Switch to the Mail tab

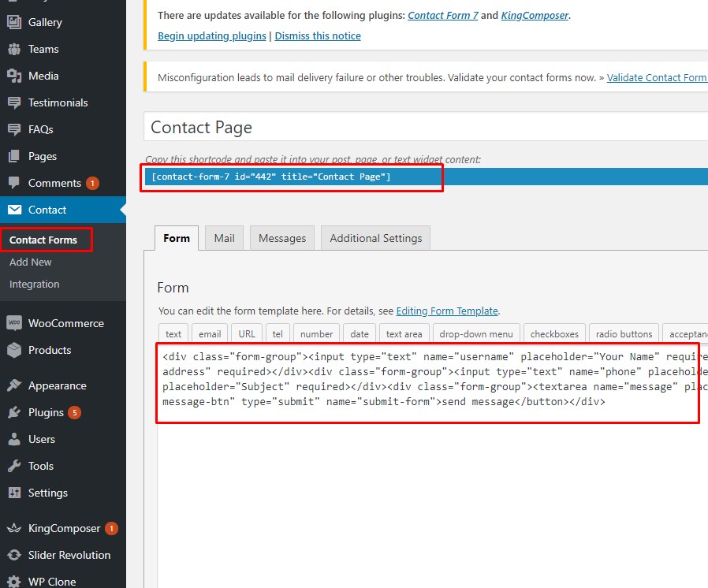click(224, 238)
